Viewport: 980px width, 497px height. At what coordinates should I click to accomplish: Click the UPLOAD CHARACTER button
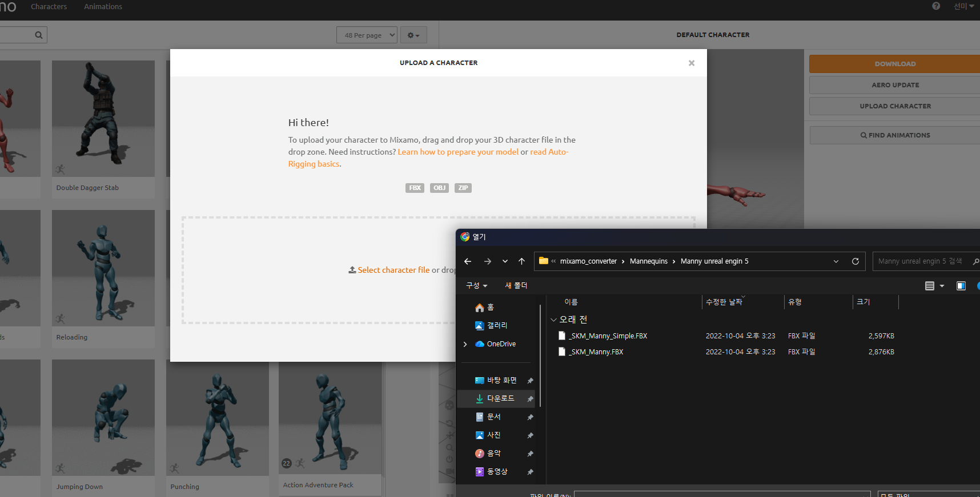[x=894, y=106]
